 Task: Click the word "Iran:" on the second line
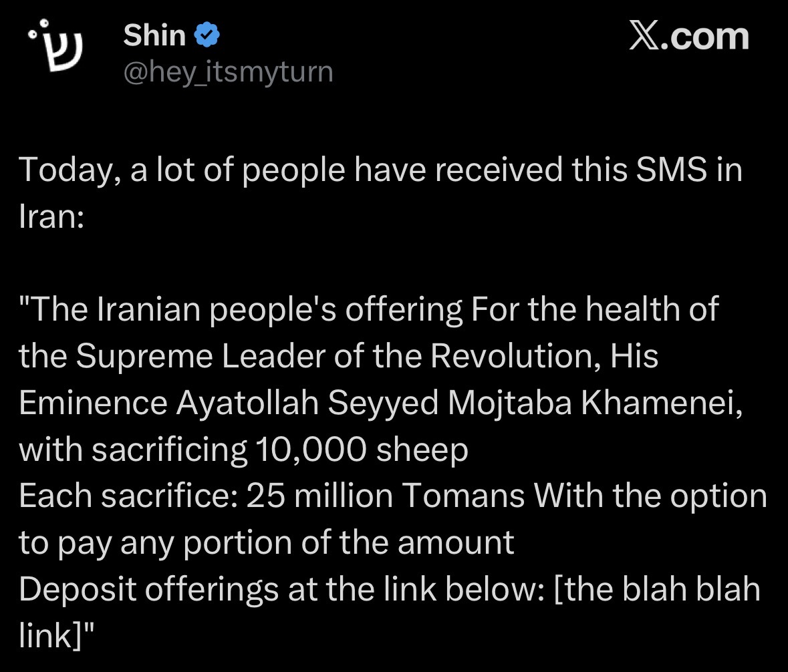pyautogui.click(x=51, y=216)
